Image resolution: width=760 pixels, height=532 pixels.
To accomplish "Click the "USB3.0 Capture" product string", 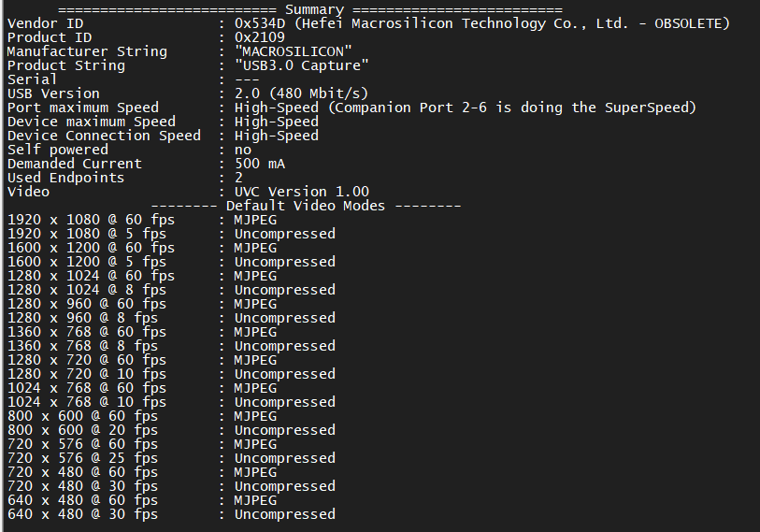I will pos(302,65).
